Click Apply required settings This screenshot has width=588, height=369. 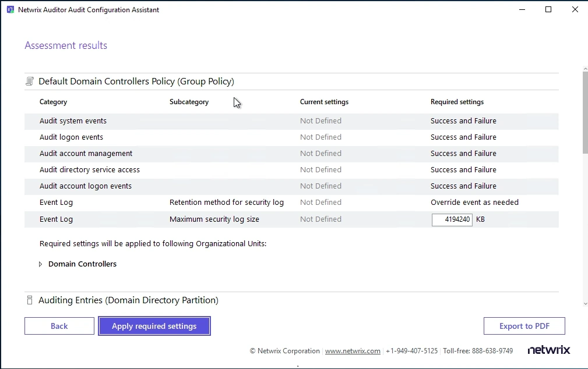154,326
